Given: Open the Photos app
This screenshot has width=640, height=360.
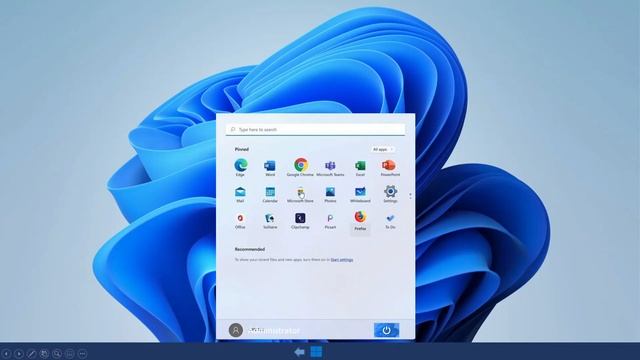Looking at the screenshot, I should (x=330, y=194).
